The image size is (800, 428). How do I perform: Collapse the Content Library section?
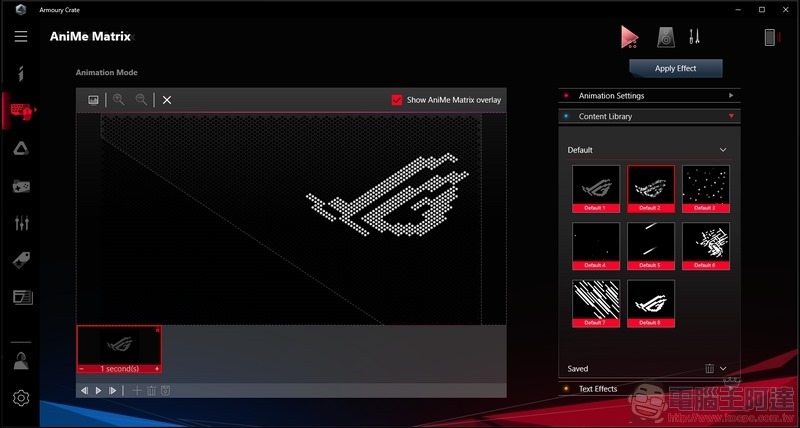coord(649,116)
